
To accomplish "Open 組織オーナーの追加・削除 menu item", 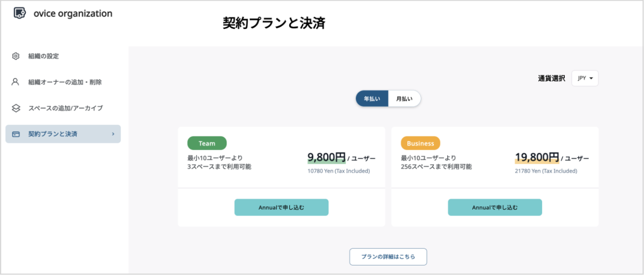I will tap(64, 82).
